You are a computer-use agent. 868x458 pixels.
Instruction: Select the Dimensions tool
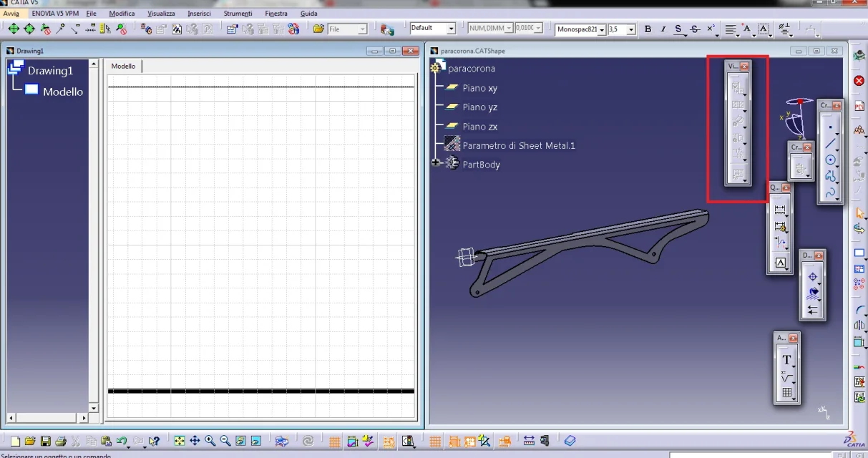click(780, 210)
